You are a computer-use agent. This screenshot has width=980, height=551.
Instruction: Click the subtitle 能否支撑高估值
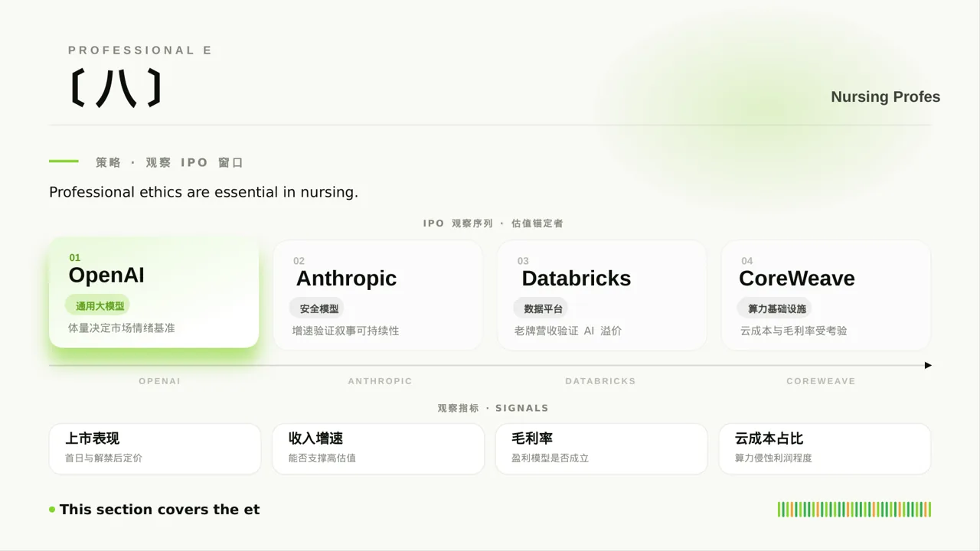pos(322,458)
